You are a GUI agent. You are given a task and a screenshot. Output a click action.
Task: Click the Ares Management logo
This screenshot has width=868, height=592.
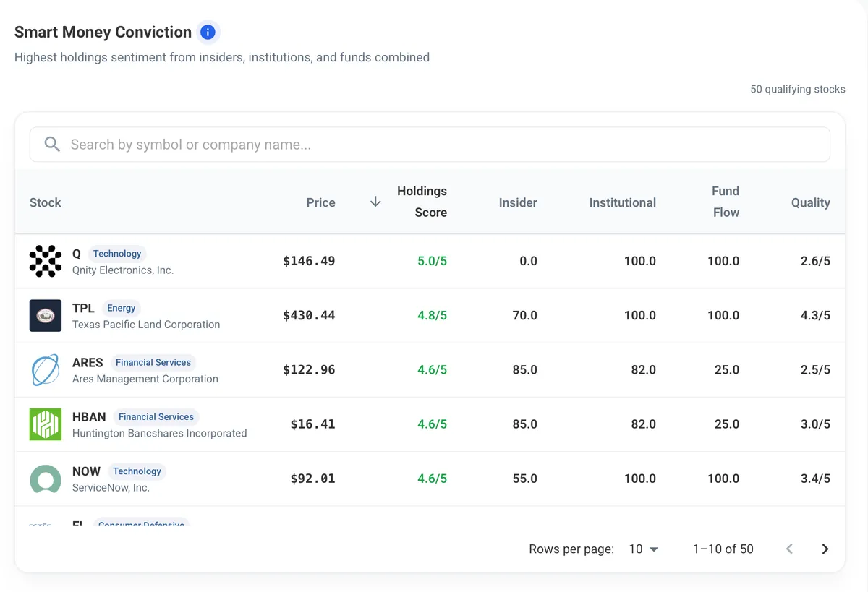[46, 369]
